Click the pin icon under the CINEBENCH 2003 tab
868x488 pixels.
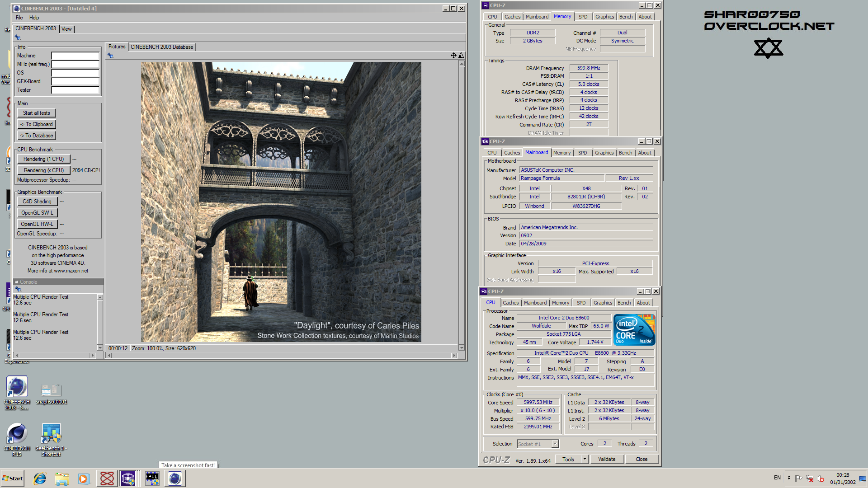pyautogui.click(x=18, y=38)
